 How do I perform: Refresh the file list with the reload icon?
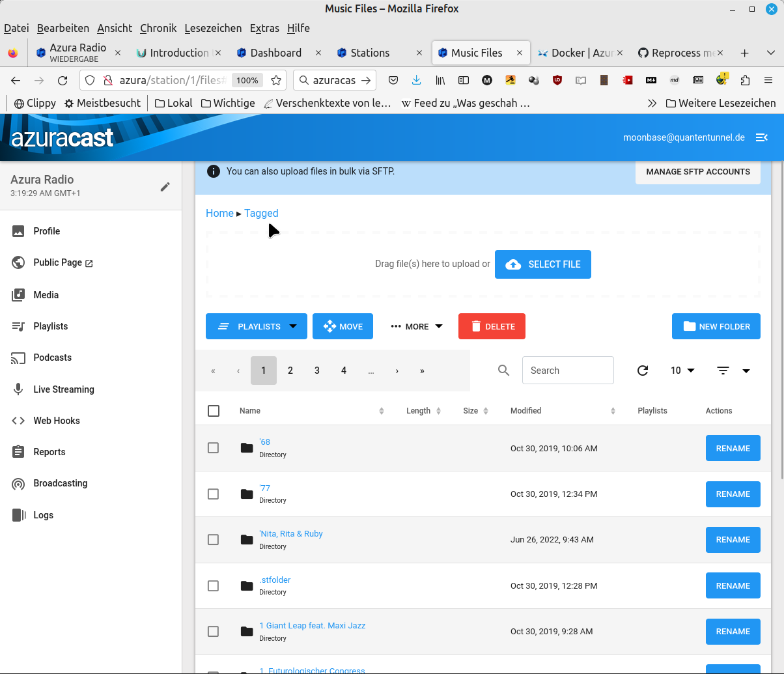(643, 370)
